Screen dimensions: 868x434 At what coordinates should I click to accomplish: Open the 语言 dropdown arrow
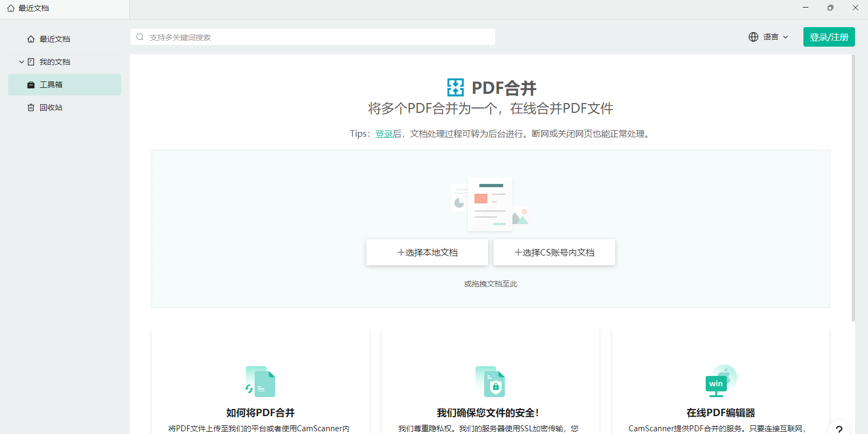(x=785, y=37)
